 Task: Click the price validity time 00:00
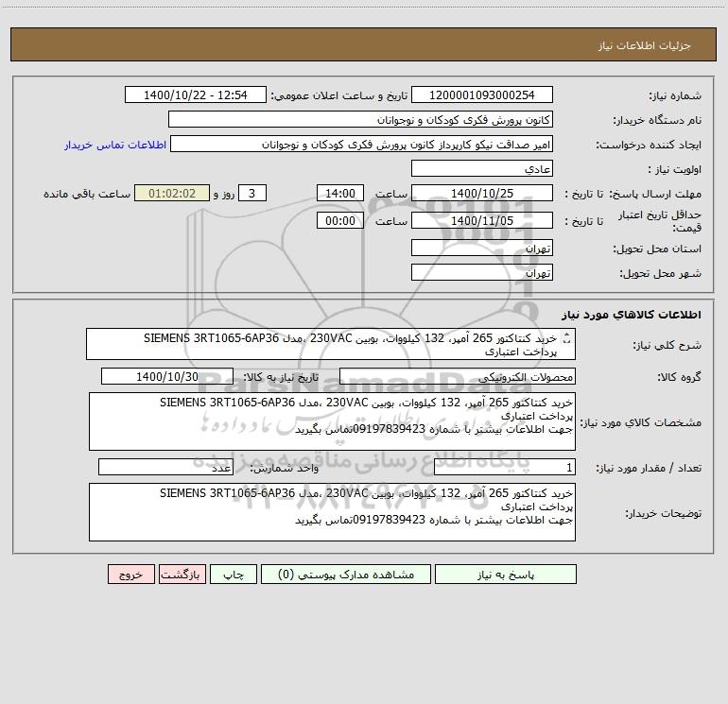[x=339, y=220]
